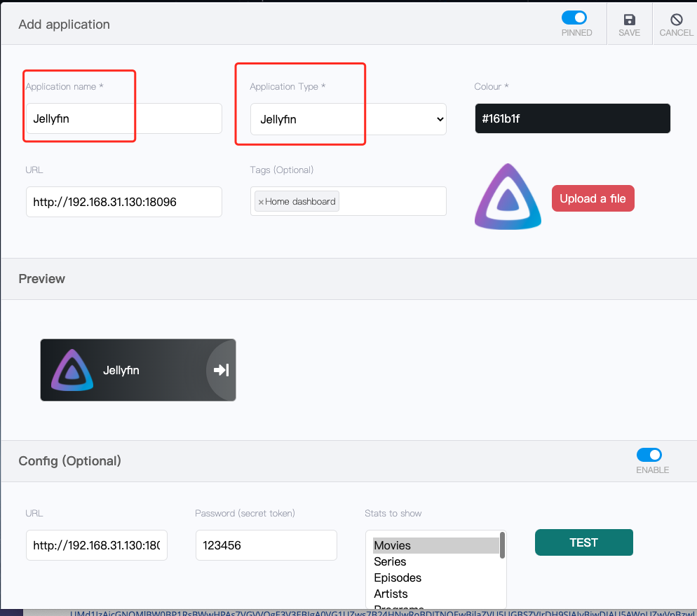Select Artists in Stats to show

click(x=435, y=594)
